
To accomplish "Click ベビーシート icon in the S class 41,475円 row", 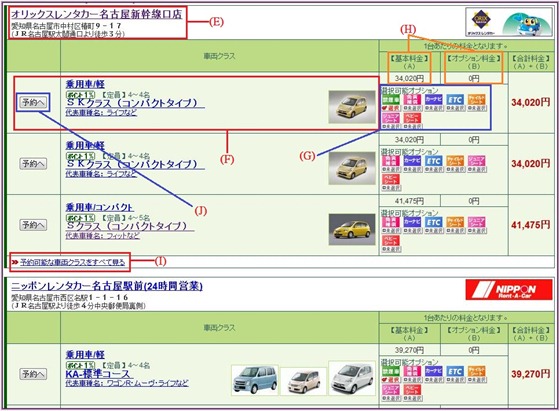I will 391,240.
